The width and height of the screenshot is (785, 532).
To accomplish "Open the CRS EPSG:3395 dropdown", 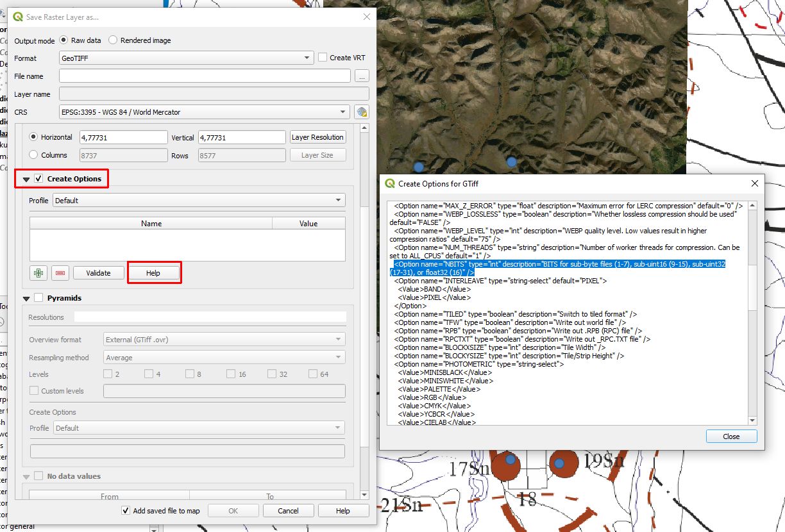I will click(204, 112).
